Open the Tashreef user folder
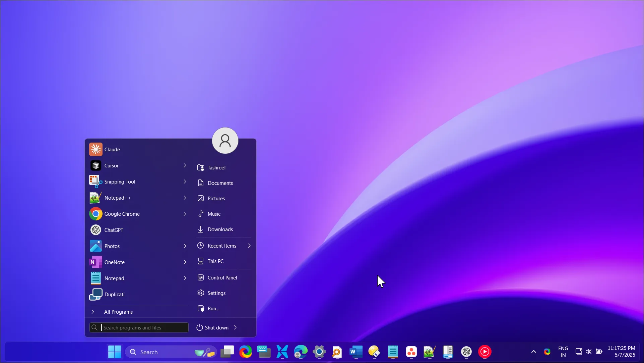 pyautogui.click(x=216, y=168)
